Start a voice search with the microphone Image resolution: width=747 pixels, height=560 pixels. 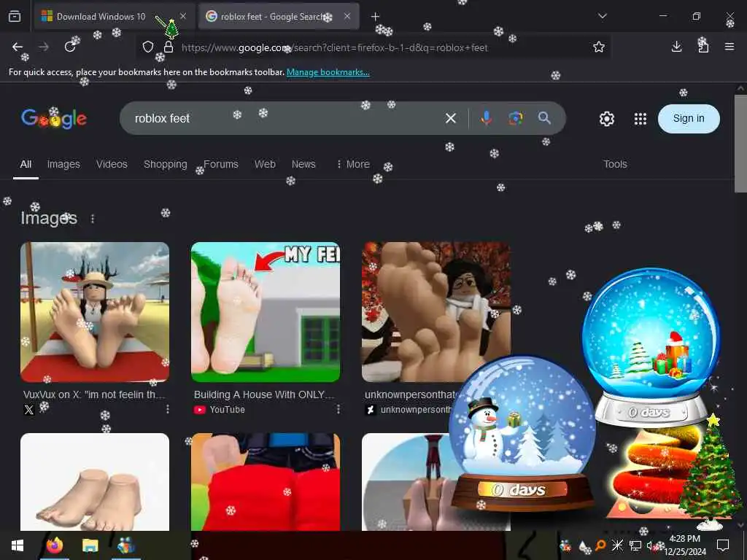[486, 118]
